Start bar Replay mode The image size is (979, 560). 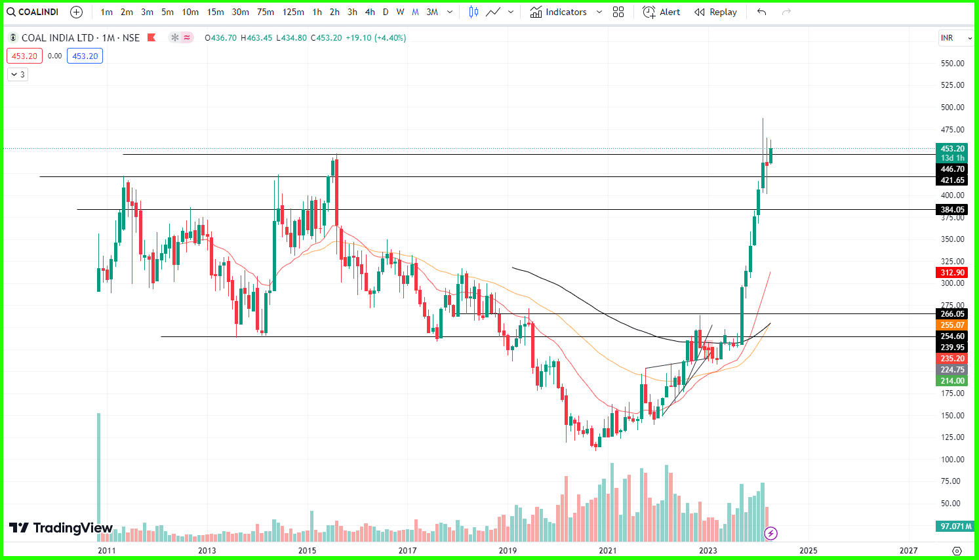tap(715, 12)
